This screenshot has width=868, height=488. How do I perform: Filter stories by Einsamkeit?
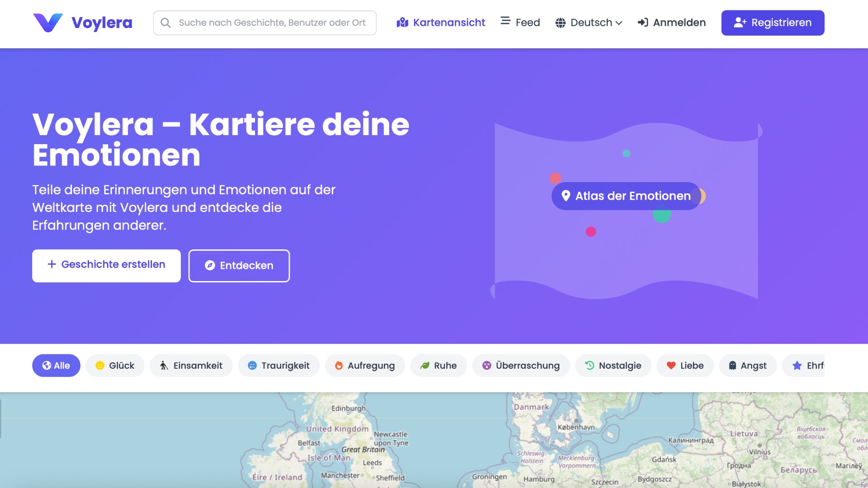(191, 366)
